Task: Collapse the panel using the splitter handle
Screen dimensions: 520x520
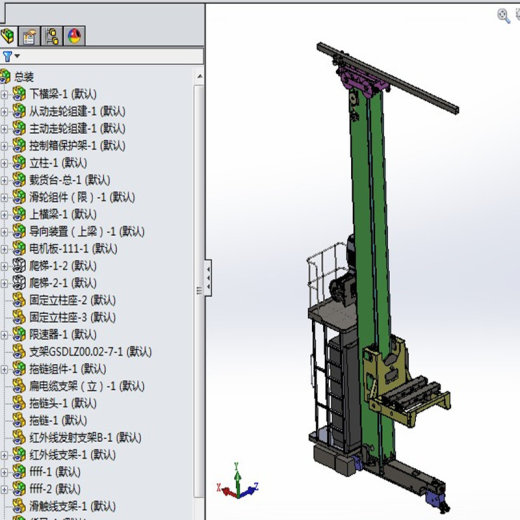Action: (x=208, y=277)
